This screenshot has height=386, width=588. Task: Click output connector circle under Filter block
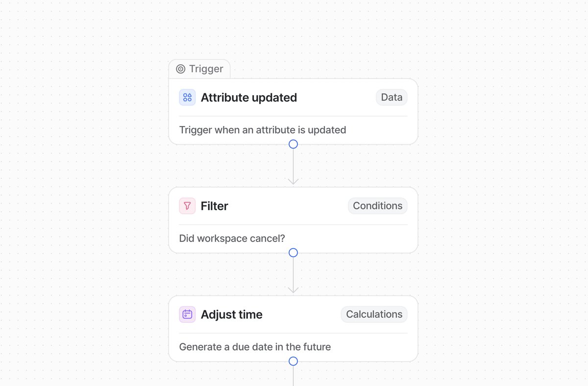point(293,253)
